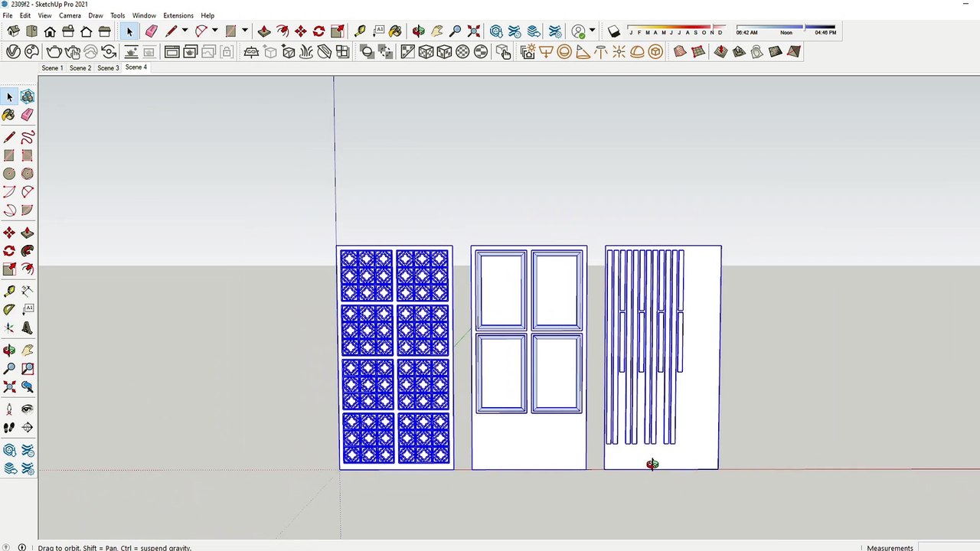The width and height of the screenshot is (980, 551).
Task: Select the Follow Me tool in left toolbar
Action: [28, 251]
